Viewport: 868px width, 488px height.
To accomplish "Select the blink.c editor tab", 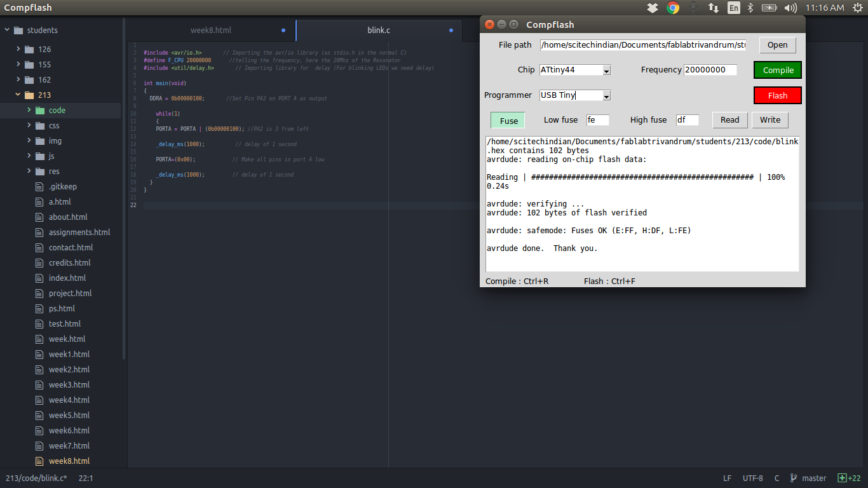I will click(379, 30).
